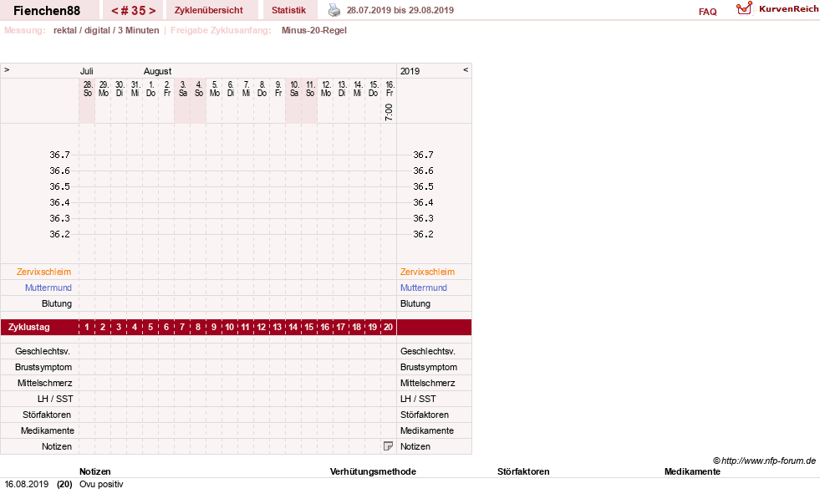This screenshot has height=504, width=820.
Task: Click the Minus-20-Regel text
Action: click(313, 30)
